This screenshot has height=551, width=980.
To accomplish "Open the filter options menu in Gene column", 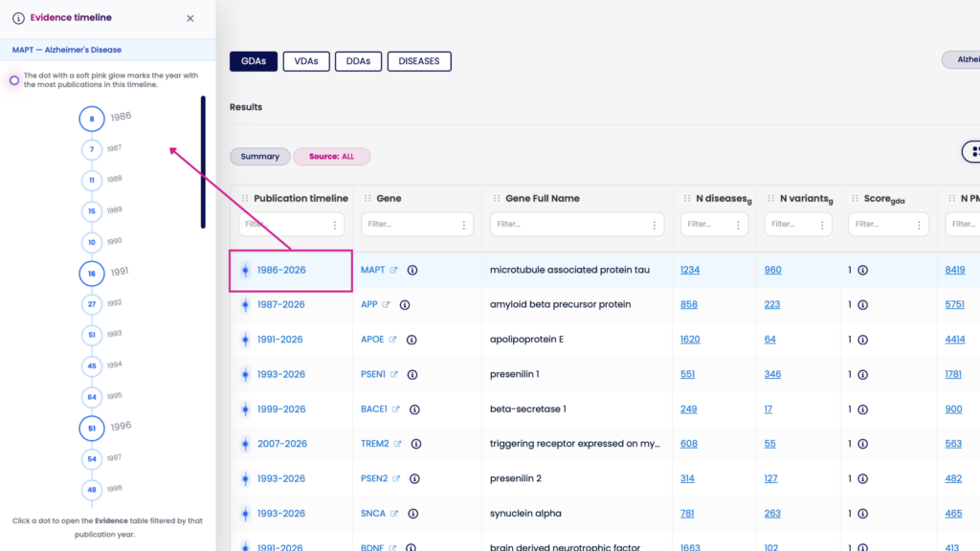I will 466,224.
